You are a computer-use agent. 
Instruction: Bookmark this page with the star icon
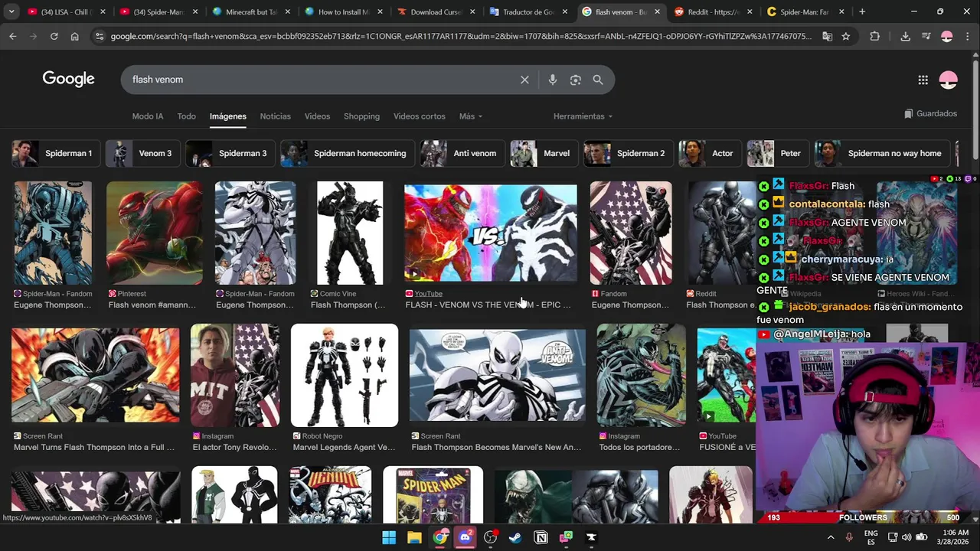pyautogui.click(x=845, y=36)
